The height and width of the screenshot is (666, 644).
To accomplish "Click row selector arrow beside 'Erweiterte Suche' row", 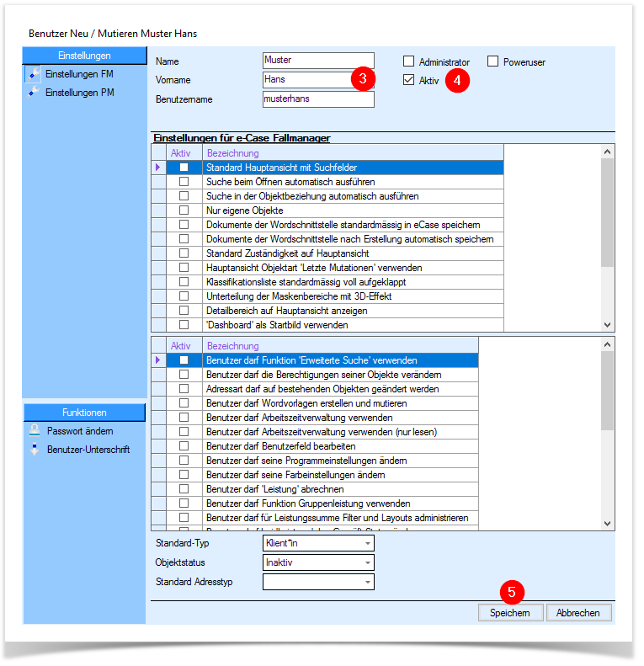I will click(x=158, y=360).
